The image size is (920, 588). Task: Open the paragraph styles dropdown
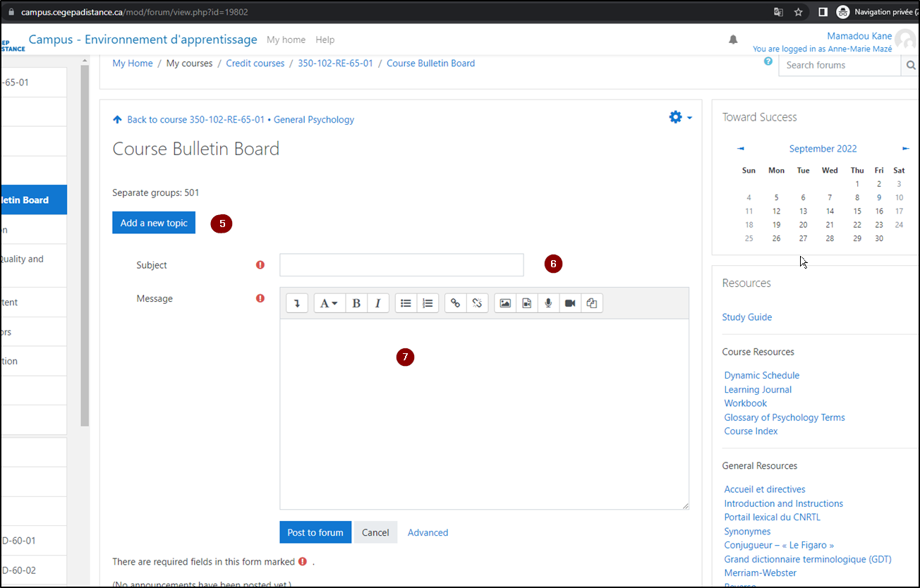[329, 303]
